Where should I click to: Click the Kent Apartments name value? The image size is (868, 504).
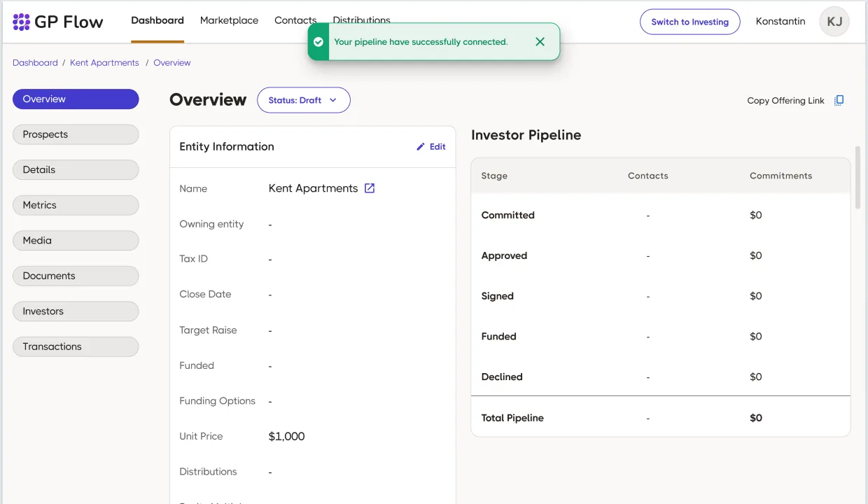pyautogui.click(x=313, y=188)
